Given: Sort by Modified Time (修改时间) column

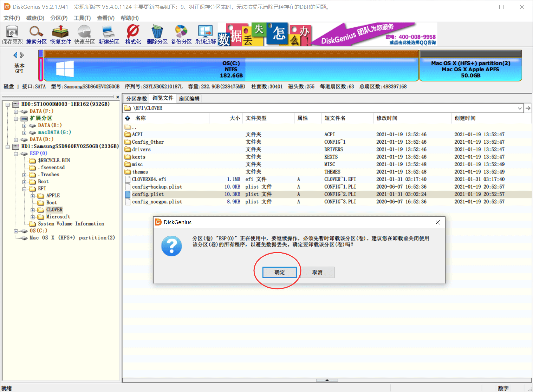Looking at the screenshot, I should 387,118.
